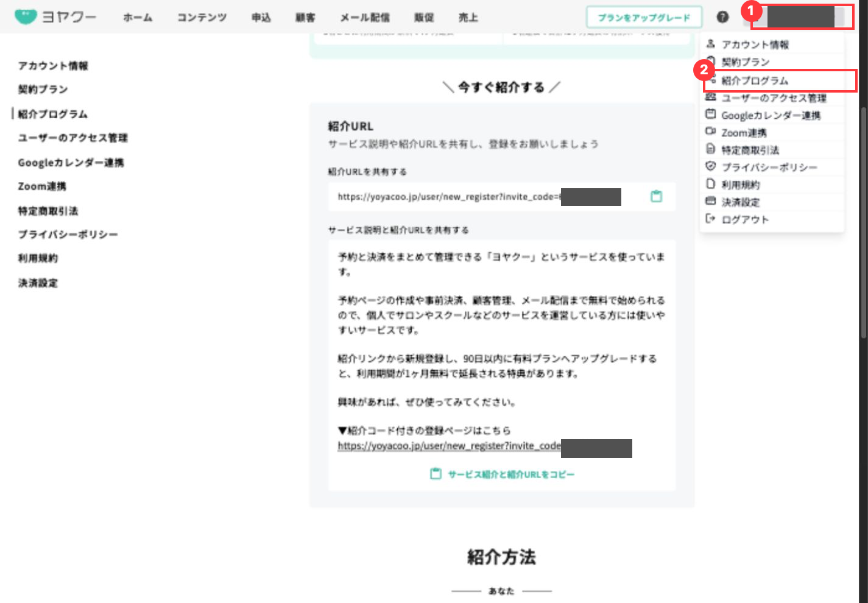Open アカウント情報 in the left sidebar
The width and height of the screenshot is (868, 603).
tap(53, 66)
